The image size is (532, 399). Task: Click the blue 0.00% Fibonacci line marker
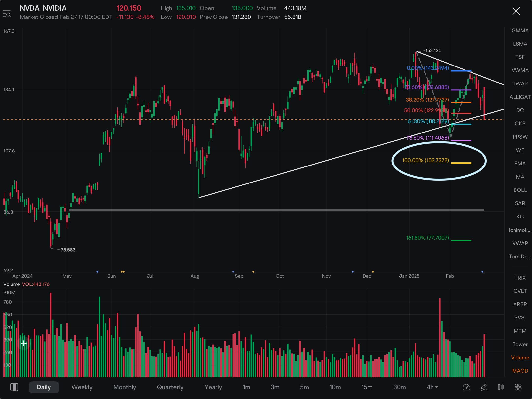pyautogui.click(x=461, y=71)
